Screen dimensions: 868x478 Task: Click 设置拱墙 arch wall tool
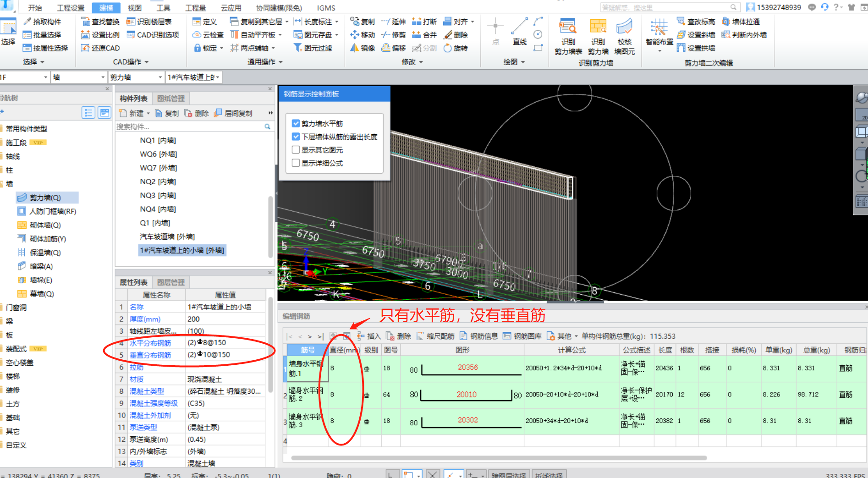coord(696,48)
